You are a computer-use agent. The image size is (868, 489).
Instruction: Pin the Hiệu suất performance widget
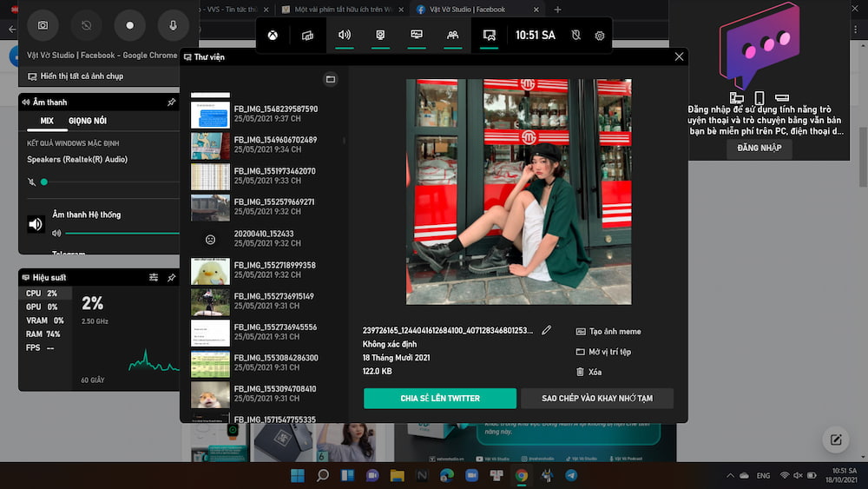pyautogui.click(x=172, y=277)
